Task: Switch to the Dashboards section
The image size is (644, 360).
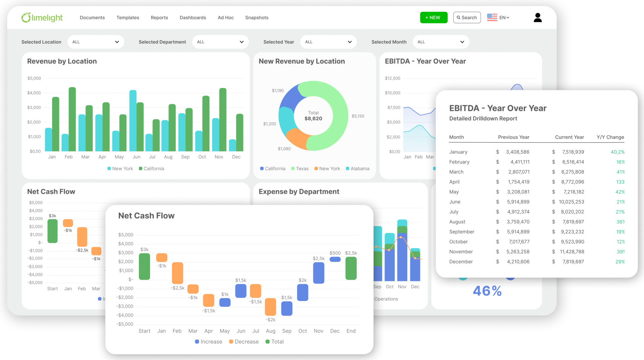Action: coord(193,17)
